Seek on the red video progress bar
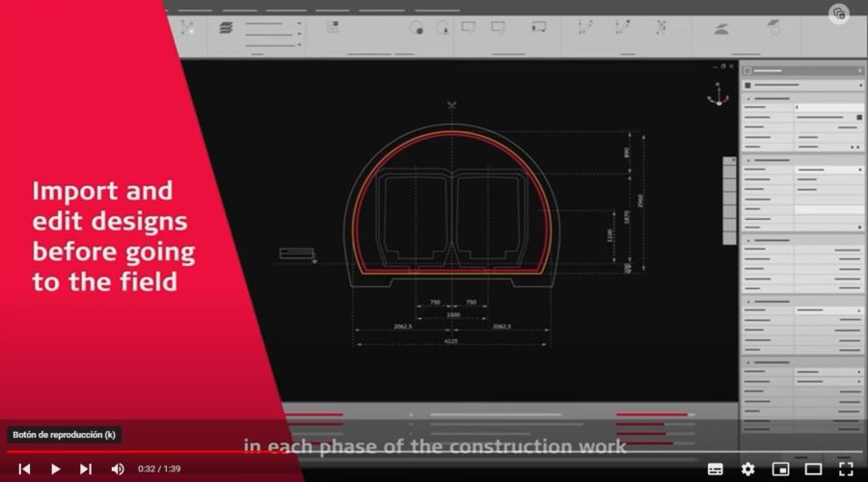Viewport: 868px width, 482px height. click(x=434, y=452)
